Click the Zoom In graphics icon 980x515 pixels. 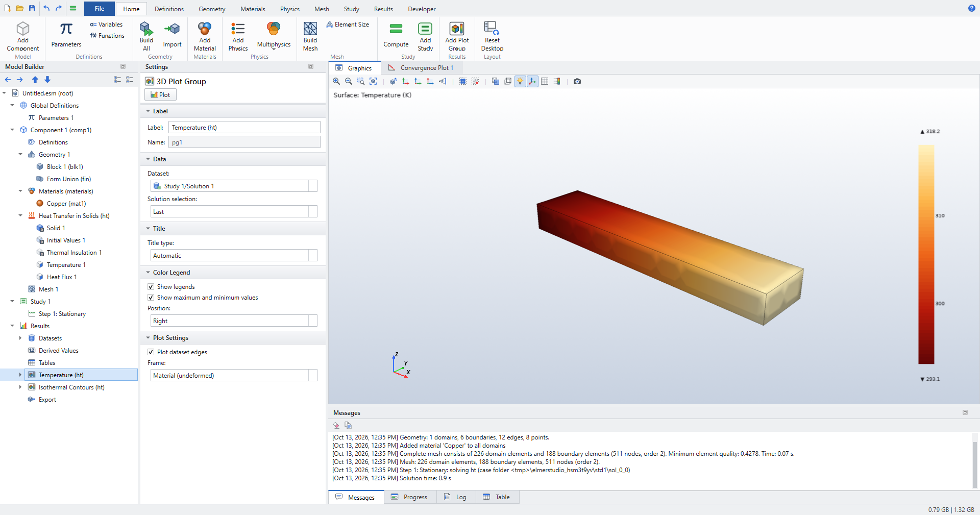tap(336, 81)
